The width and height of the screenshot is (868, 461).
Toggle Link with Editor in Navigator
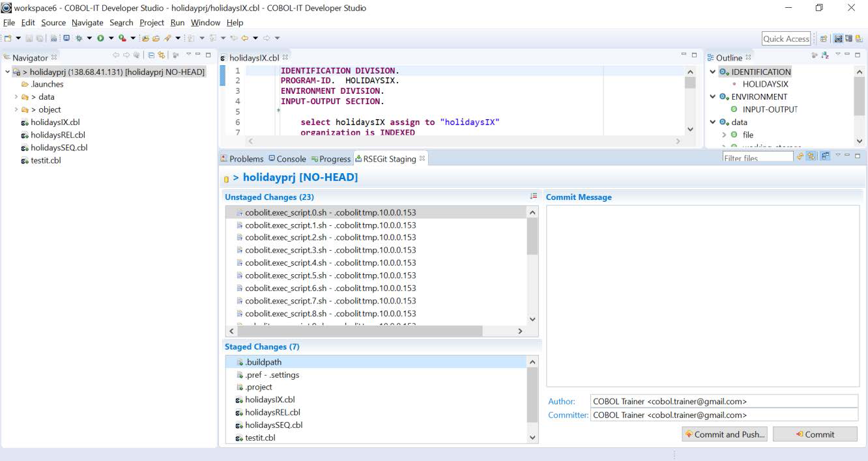161,55
